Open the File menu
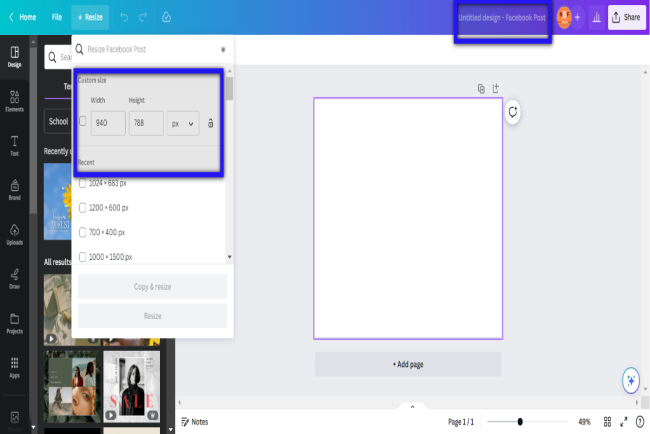This screenshot has height=434, width=650. [58, 17]
